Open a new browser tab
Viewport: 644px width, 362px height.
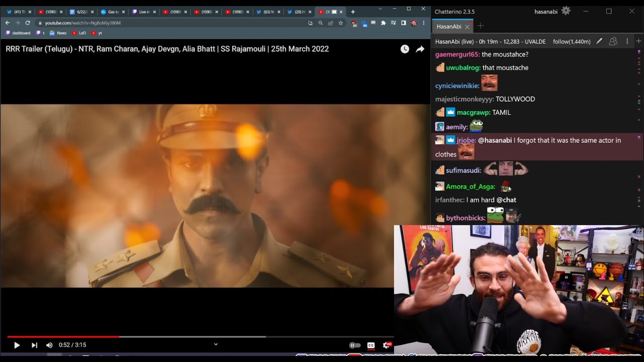(x=353, y=12)
